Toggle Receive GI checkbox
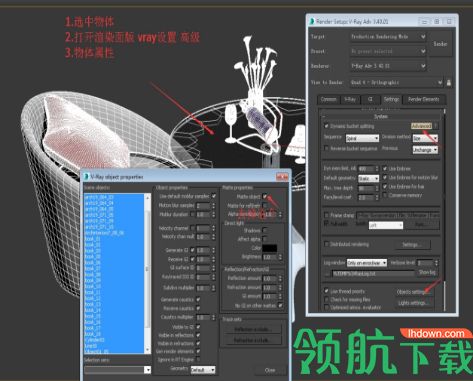473x381 pixels. pyautogui.click(x=192, y=259)
